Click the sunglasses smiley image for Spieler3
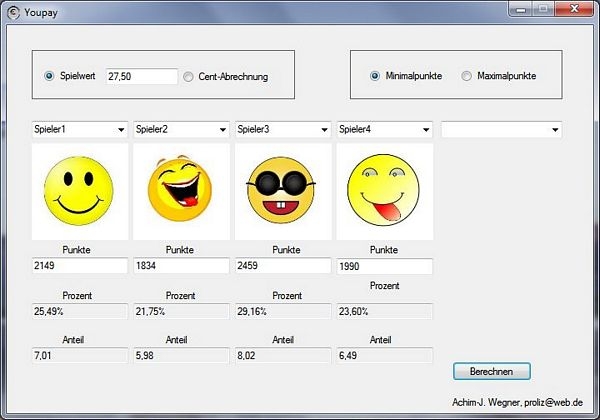Viewport: 600px width, 420px height. click(282, 189)
